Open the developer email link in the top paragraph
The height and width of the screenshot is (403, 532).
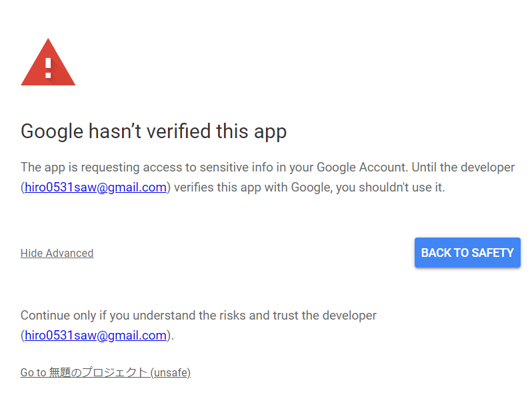pyautogui.click(x=95, y=187)
